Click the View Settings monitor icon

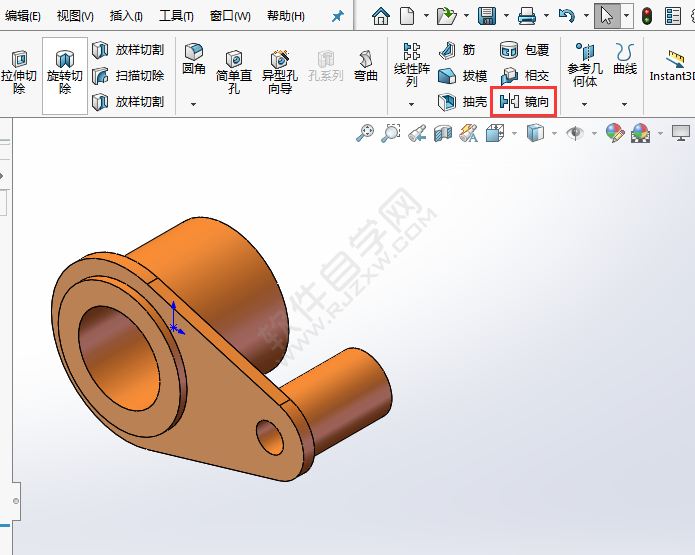pos(681,133)
